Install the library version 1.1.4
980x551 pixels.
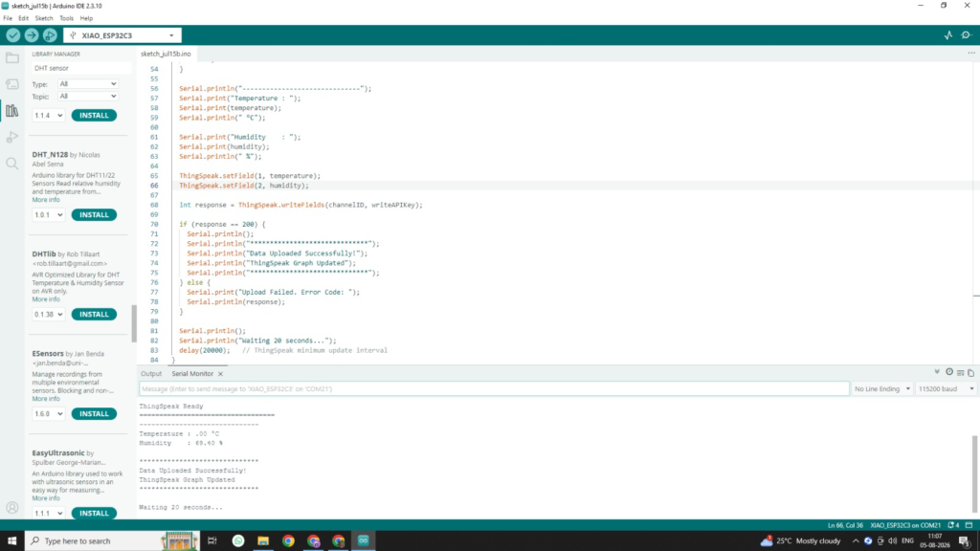click(94, 116)
